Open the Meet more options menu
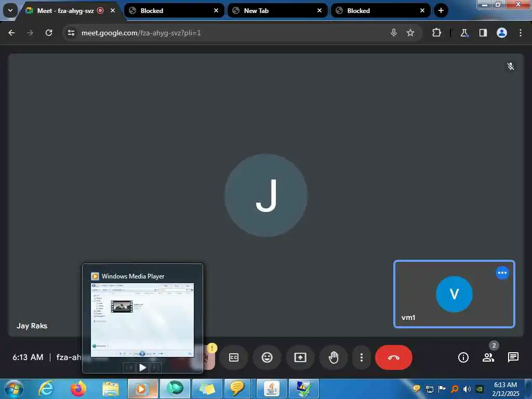This screenshot has width=532, height=399. tap(362, 357)
